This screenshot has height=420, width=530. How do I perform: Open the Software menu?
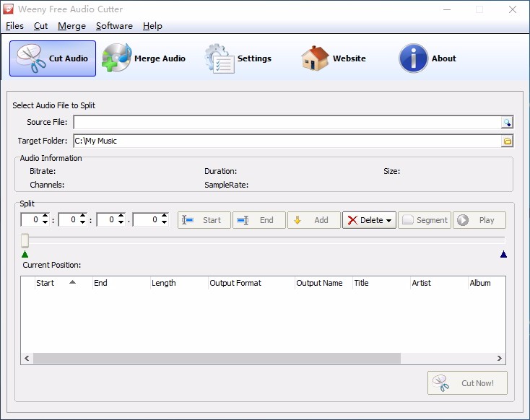pos(114,26)
